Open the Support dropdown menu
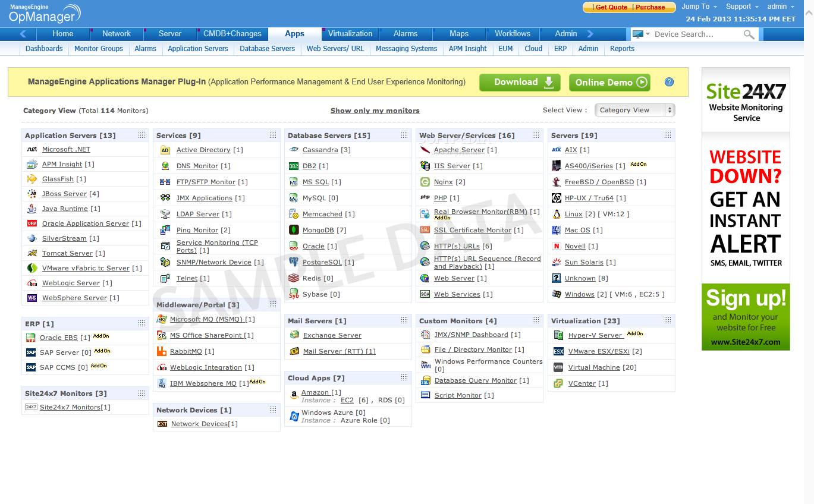 tap(742, 7)
